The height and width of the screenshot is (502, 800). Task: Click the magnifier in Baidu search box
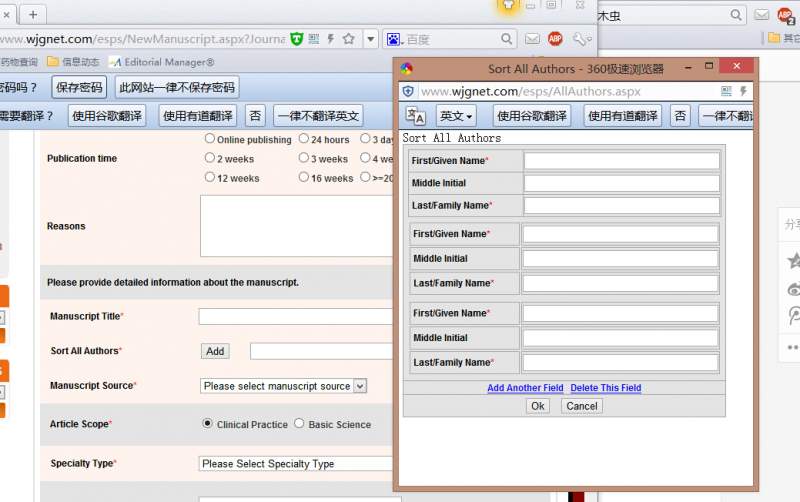(x=506, y=39)
